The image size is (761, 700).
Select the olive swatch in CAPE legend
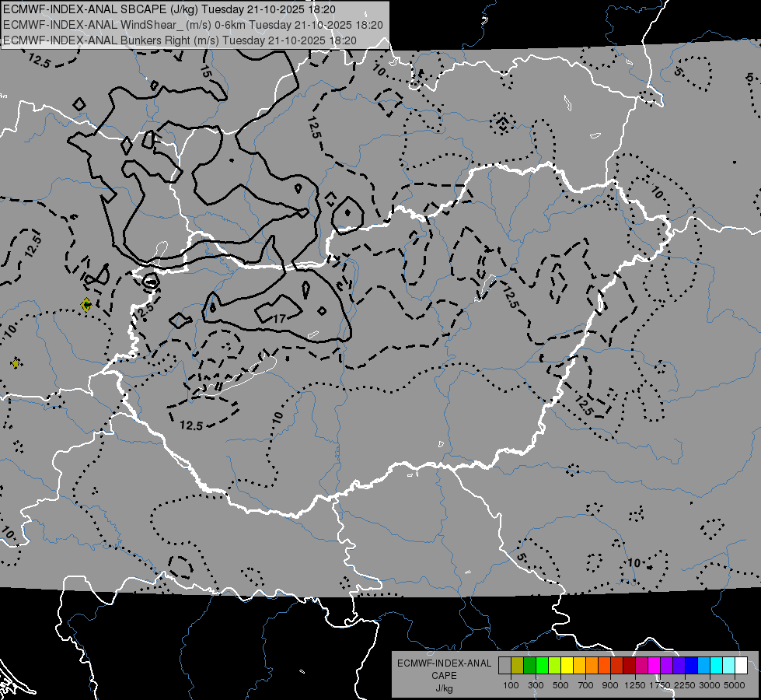(518, 665)
